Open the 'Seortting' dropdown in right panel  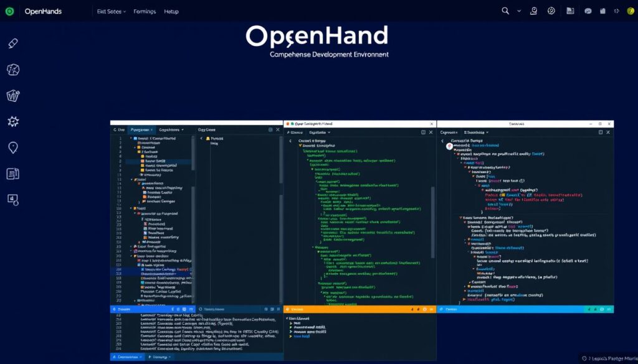[x=477, y=133]
